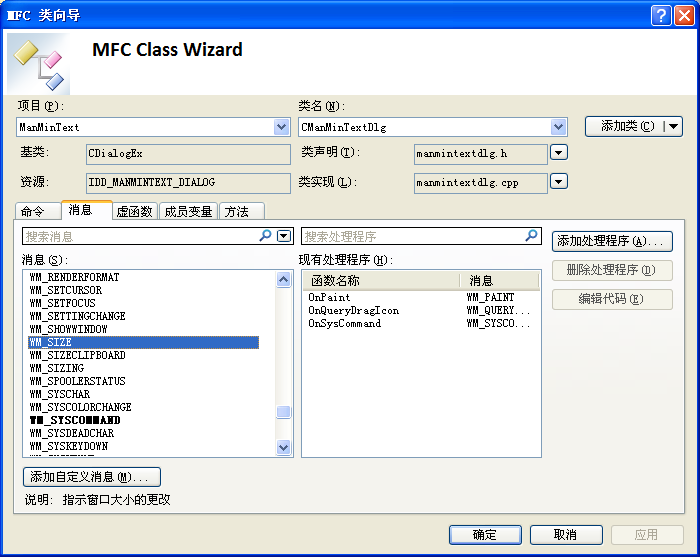Click 添加自定义消息 button
Screen dimensions: 700x557
(x=92, y=477)
